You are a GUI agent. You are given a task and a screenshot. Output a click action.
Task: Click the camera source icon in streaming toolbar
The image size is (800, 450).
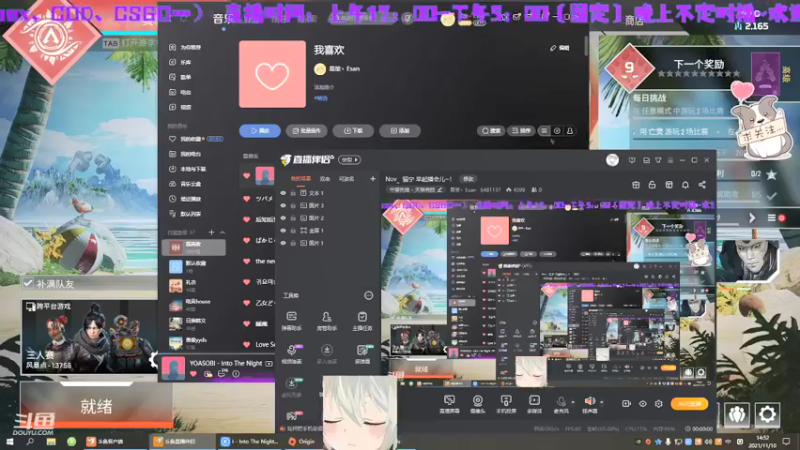point(478,401)
